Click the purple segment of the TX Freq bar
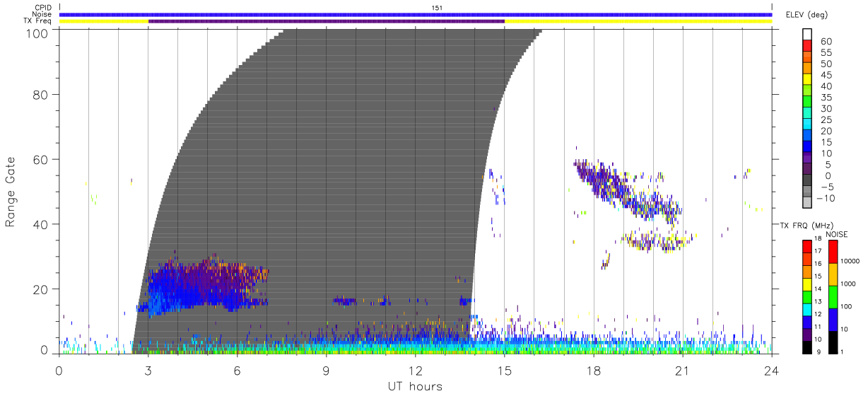 click(327, 21)
